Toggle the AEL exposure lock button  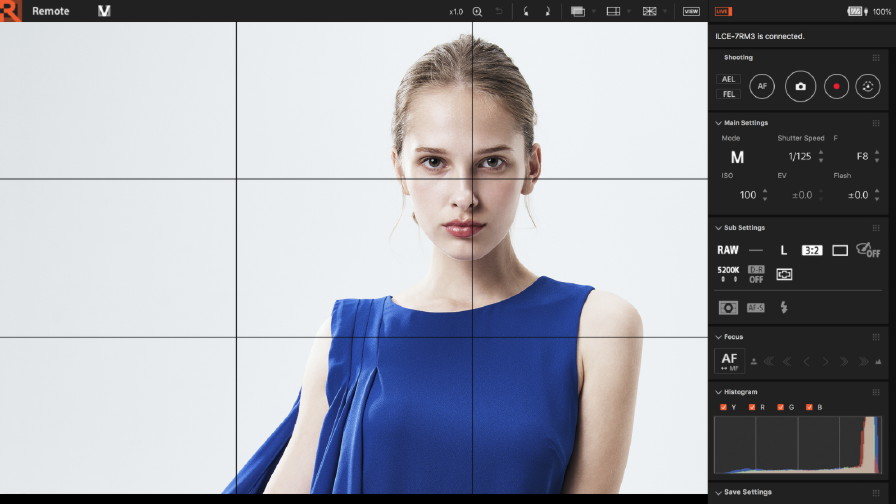coord(728,79)
